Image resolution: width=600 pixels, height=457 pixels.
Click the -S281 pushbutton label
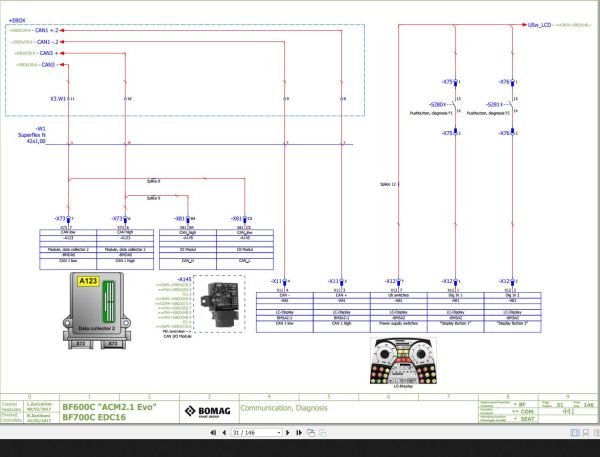[493, 104]
